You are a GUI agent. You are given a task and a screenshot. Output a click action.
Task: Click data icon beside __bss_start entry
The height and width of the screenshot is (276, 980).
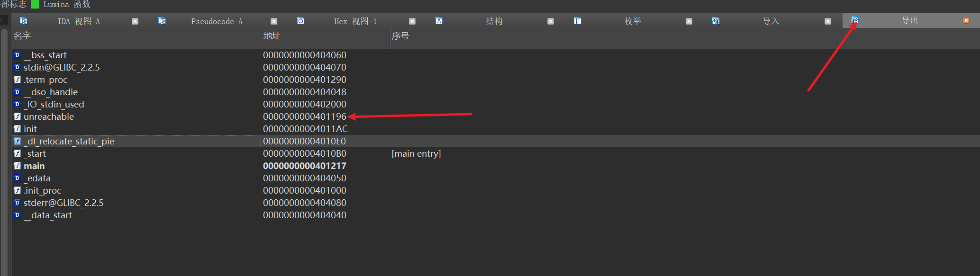(x=18, y=55)
